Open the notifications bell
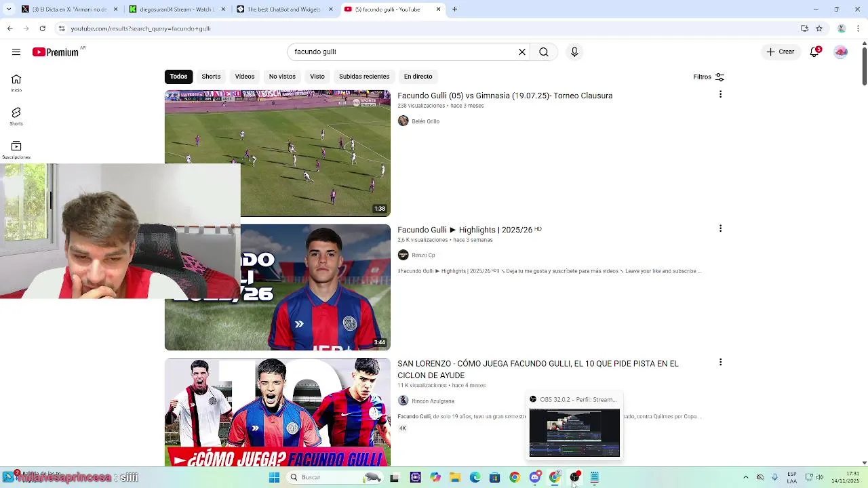Viewport: 868px width, 488px height. (815, 52)
